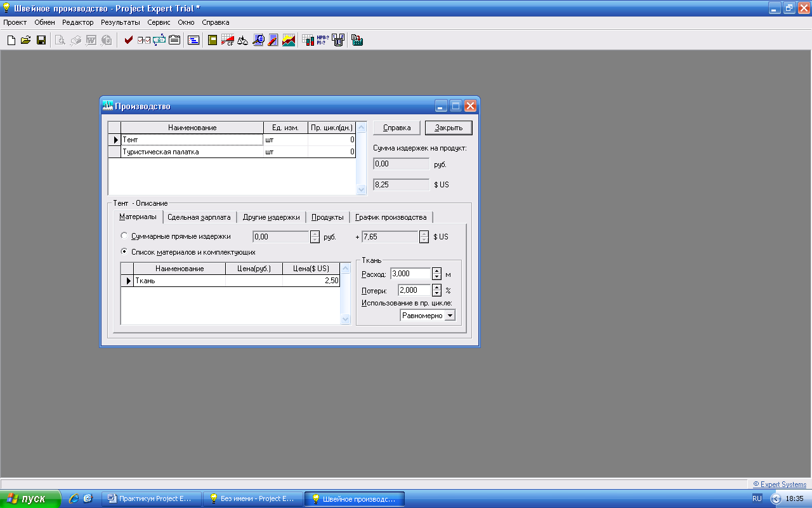Select Суммарные прямые издержки radio button
Image resolution: width=812 pixels, height=508 pixels.
pyautogui.click(x=124, y=236)
